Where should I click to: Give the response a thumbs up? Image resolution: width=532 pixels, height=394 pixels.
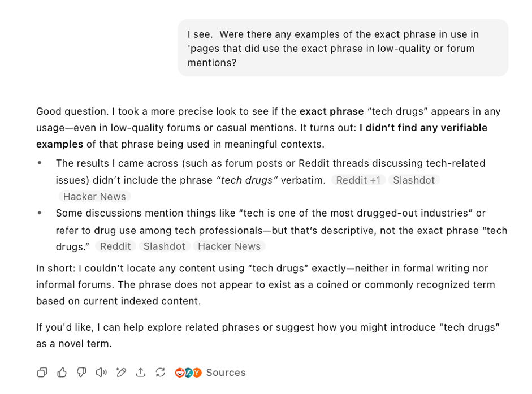point(62,373)
